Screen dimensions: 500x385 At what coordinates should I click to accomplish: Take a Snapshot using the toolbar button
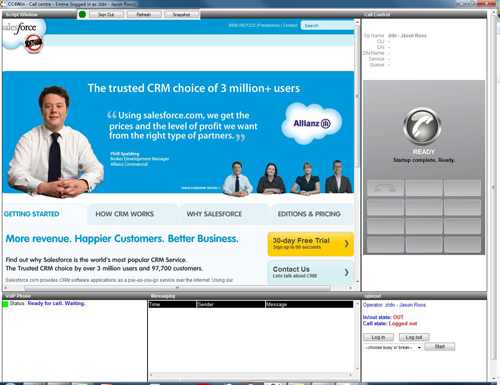coord(181,15)
